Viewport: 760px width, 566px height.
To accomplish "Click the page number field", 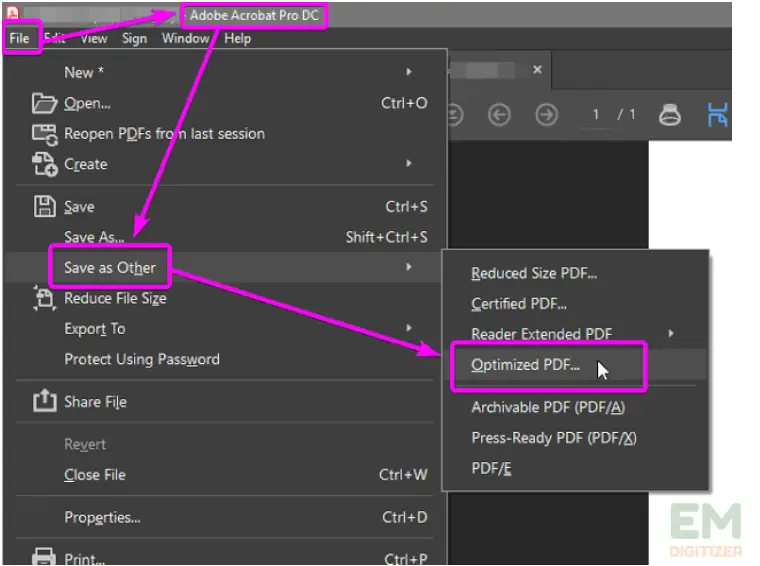I will click(595, 115).
